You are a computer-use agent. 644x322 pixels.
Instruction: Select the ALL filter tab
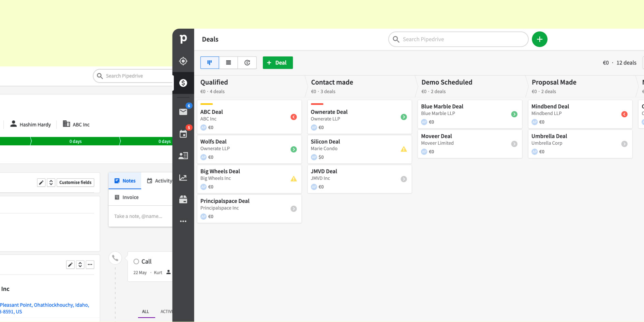pos(146,311)
